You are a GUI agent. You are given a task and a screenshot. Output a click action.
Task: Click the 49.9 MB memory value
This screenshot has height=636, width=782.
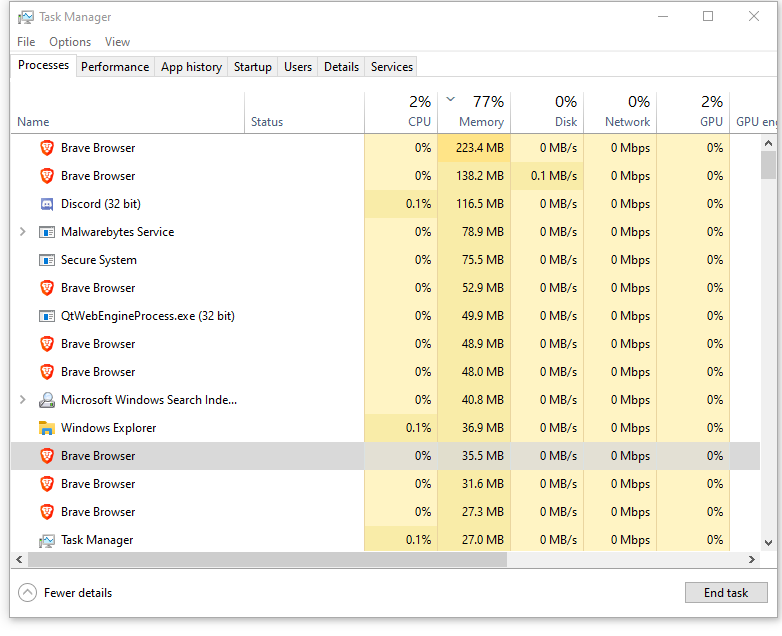[483, 316]
